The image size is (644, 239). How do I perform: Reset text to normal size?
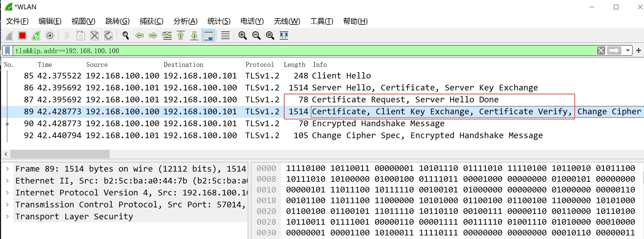tap(270, 36)
